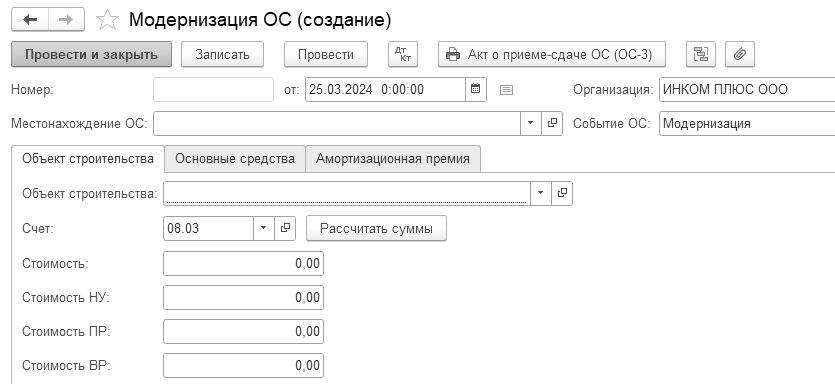Click the Событие ОС field Модернизация
Viewport: 835px width, 384px height.
(x=747, y=124)
